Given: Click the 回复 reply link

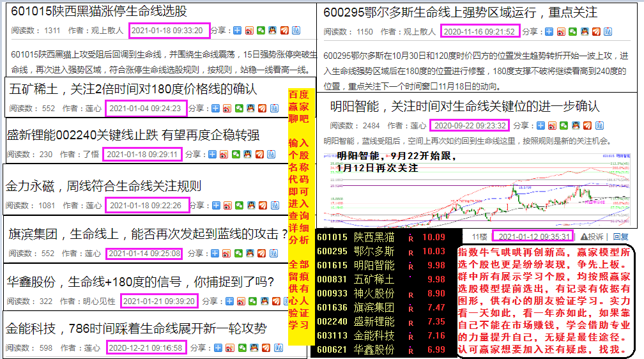Looking at the screenshot, I should (x=620, y=236).
